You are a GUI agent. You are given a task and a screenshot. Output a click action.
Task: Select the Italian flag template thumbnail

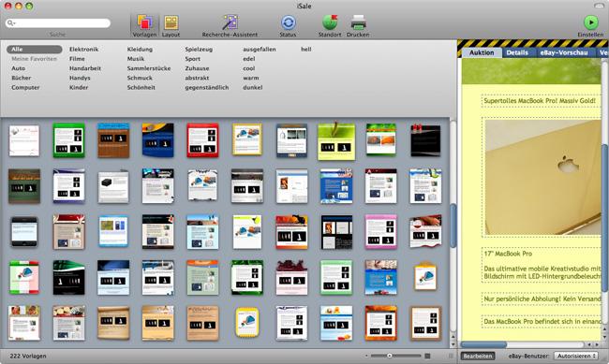(x=24, y=278)
